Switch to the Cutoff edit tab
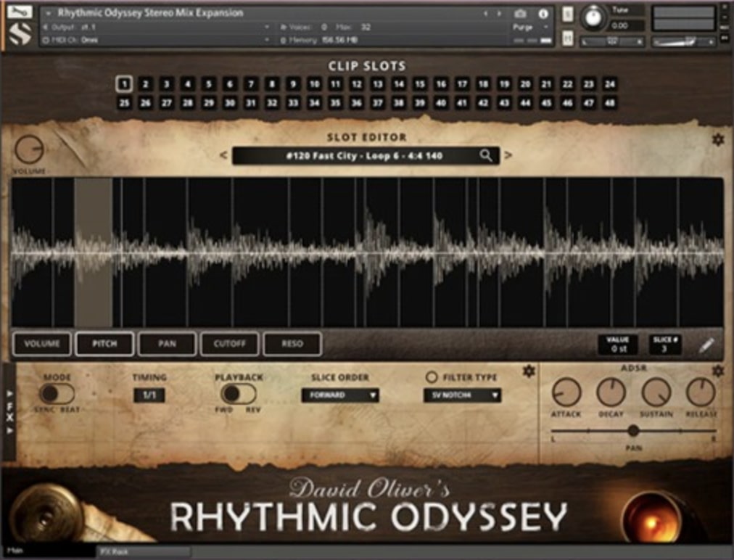The image size is (734, 560). coord(229,344)
